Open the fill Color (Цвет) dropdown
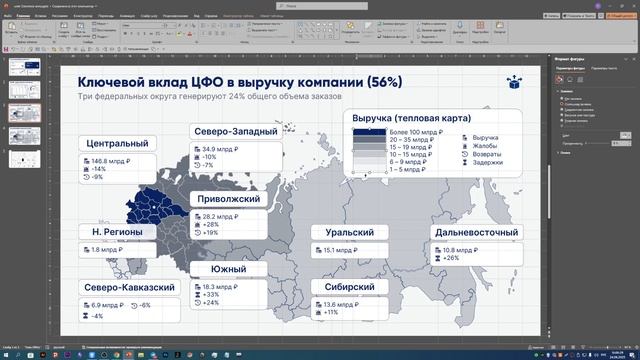The height and width of the screenshot is (360, 640). click(x=625, y=135)
